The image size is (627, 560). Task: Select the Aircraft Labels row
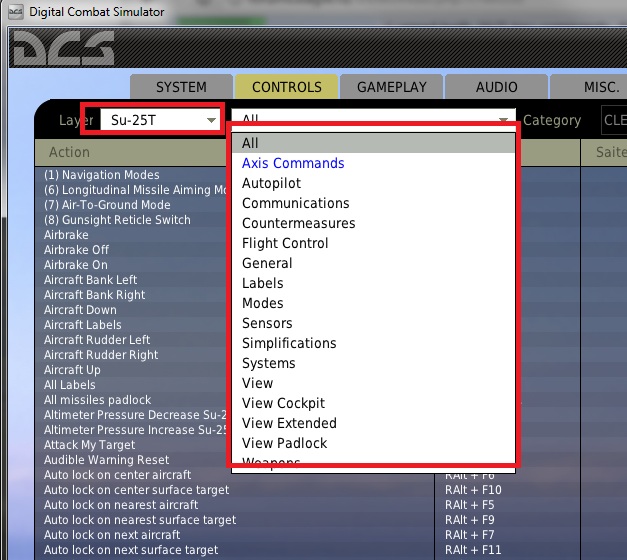tap(83, 325)
